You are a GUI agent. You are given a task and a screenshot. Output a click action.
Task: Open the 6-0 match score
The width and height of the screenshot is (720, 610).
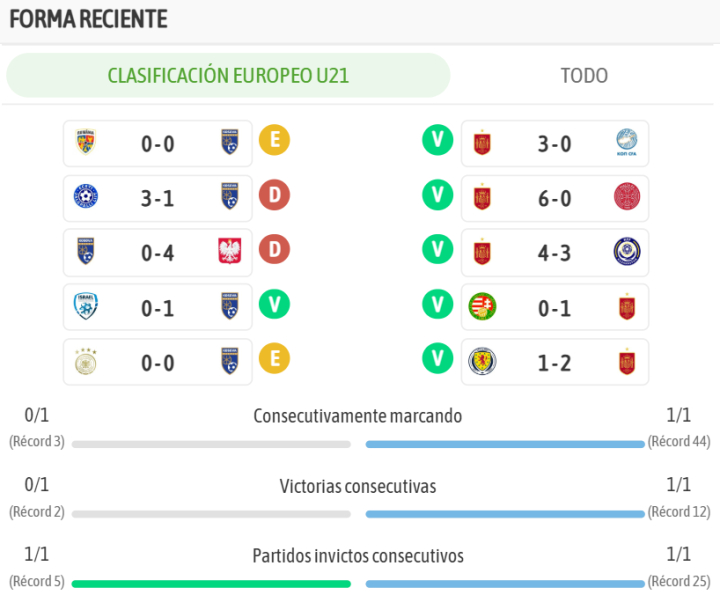[x=554, y=198]
